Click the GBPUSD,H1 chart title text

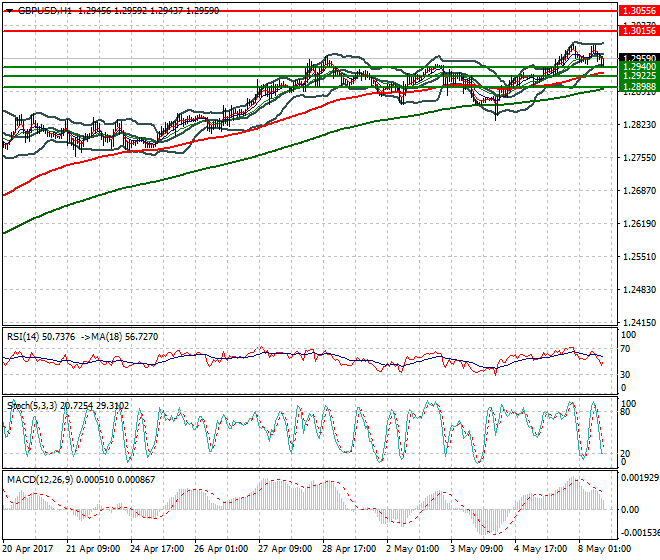(45, 11)
